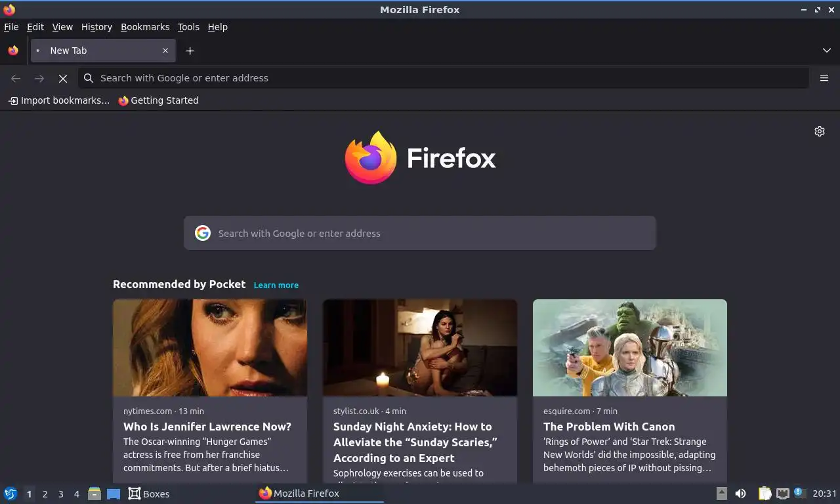Switch to workspace 2 in taskbar
Image resolution: width=840 pixels, height=504 pixels.
coord(45,494)
